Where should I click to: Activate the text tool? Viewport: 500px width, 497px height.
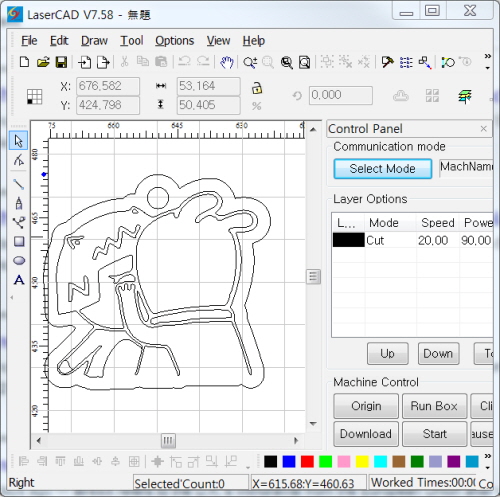pos(19,280)
